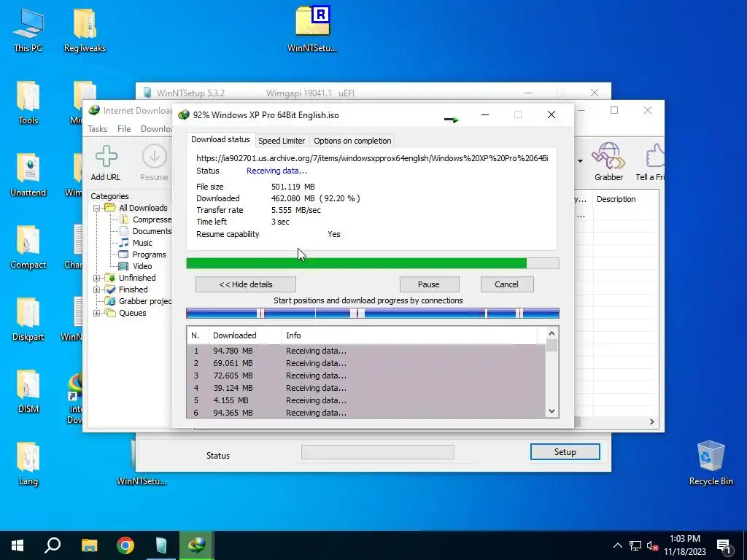Pause the download

click(429, 284)
